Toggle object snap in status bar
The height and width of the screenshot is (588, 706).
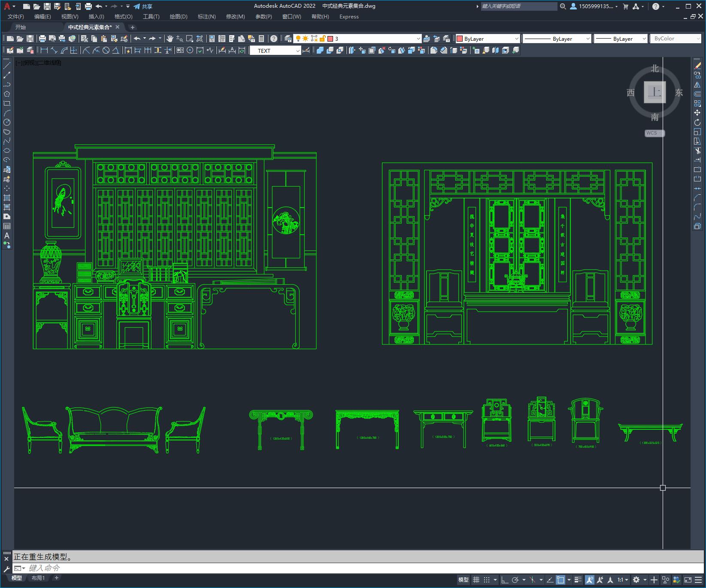point(561,580)
